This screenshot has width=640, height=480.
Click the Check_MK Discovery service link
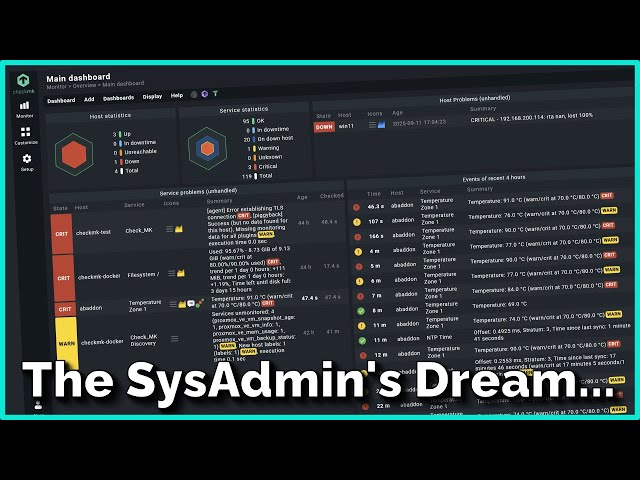[144, 340]
